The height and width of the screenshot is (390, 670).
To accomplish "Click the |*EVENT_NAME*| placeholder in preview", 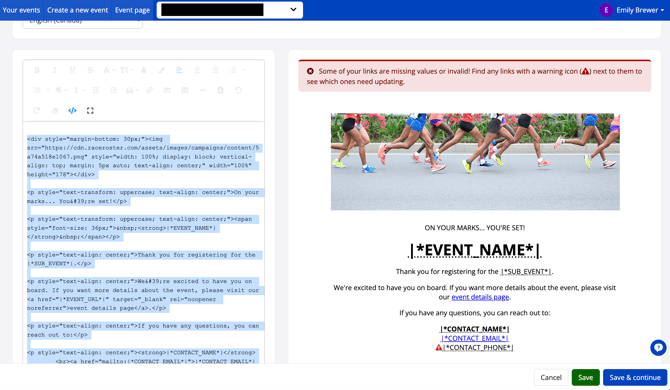I will [x=475, y=250].
